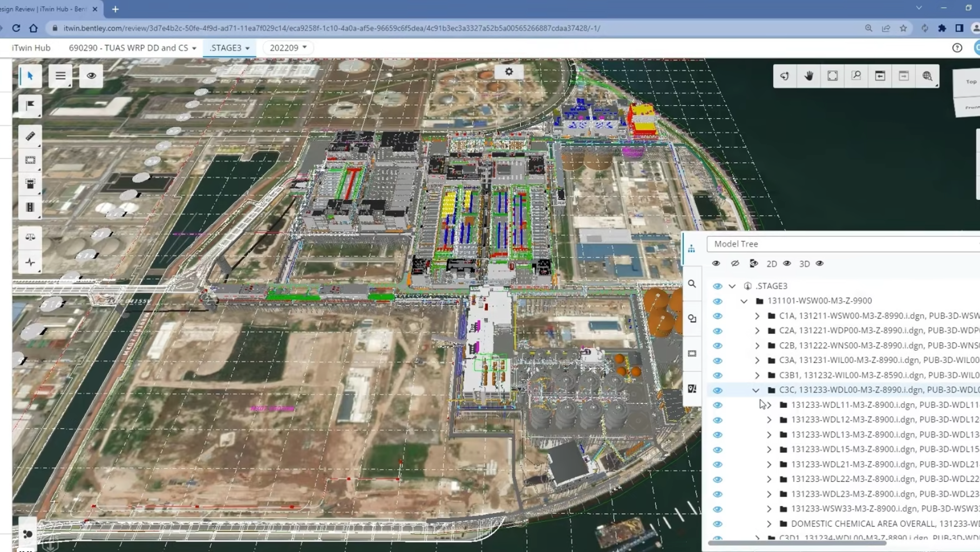980x552 pixels.
Task: Click the balance scale compare tool
Action: pos(30,237)
